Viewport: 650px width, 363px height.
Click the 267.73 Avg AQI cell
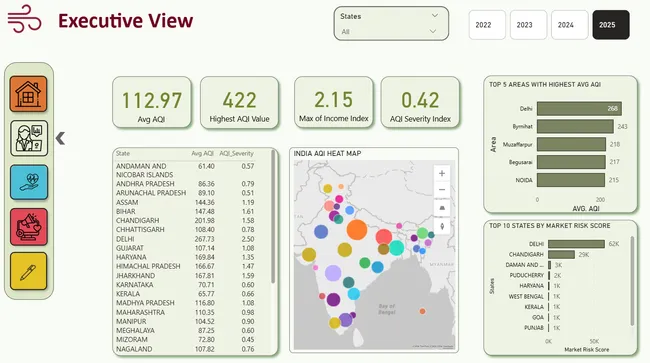(x=205, y=239)
